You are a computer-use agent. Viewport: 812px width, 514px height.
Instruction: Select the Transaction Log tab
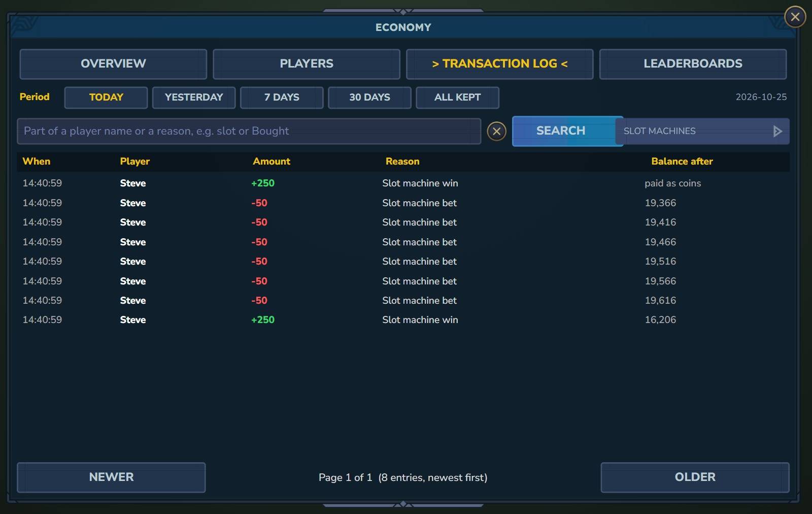pos(500,64)
